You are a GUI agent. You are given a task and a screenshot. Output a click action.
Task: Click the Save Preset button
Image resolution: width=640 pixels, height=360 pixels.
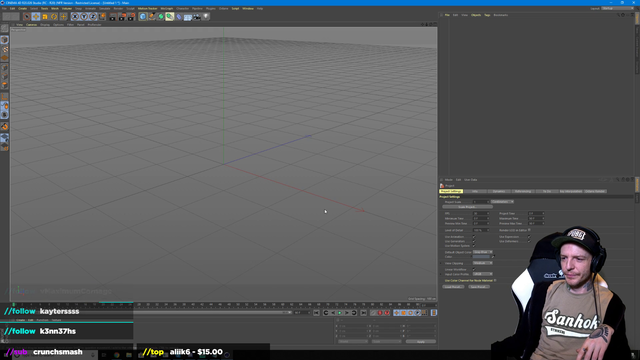pyautogui.click(x=479, y=287)
